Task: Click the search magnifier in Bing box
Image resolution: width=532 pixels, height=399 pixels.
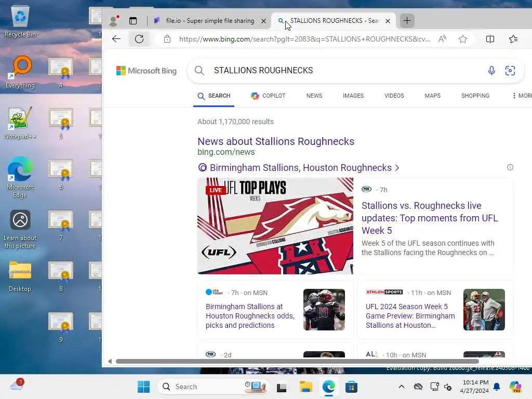Action: point(199,70)
